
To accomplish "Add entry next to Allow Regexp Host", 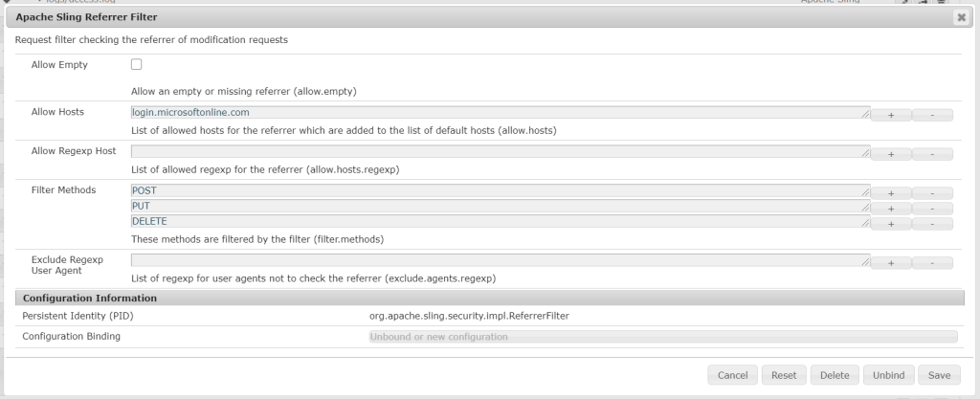I will coord(891,153).
